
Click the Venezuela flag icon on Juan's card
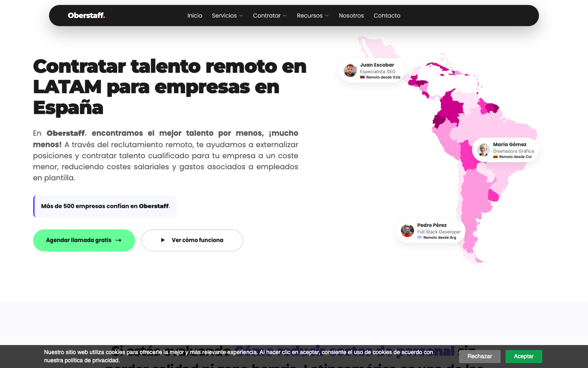click(362, 77)
